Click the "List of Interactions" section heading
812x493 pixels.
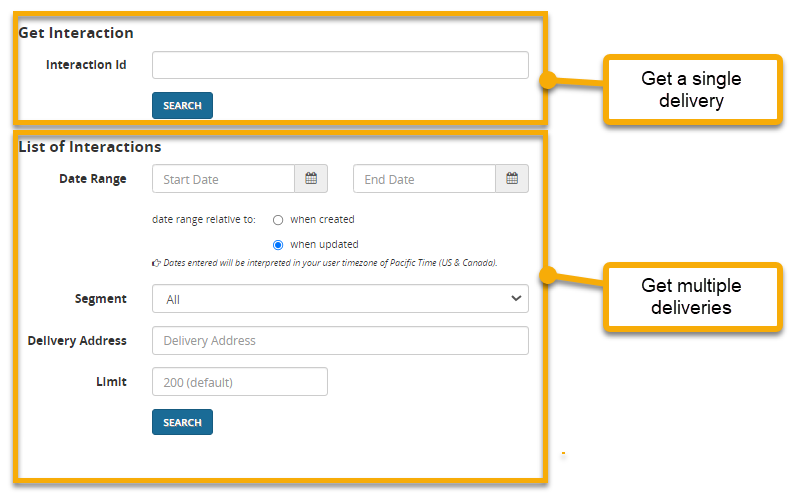tap(90, 147)
